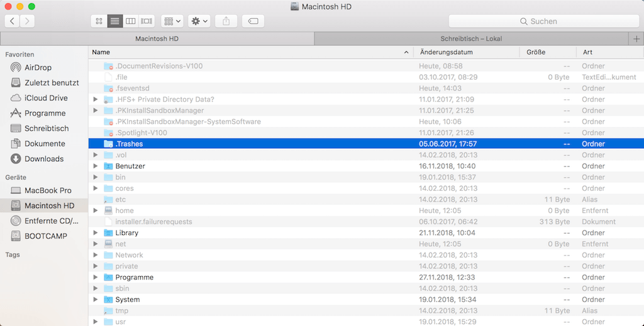The image size is (644, 326).
Task: Expand the Programme folder in list
Action: (x=96, y=277)
